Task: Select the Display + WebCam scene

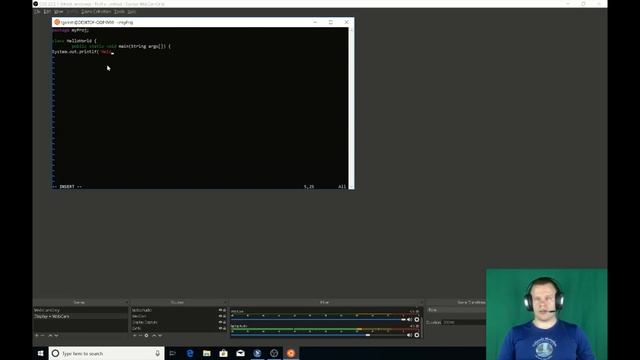Action: [80, 316]
